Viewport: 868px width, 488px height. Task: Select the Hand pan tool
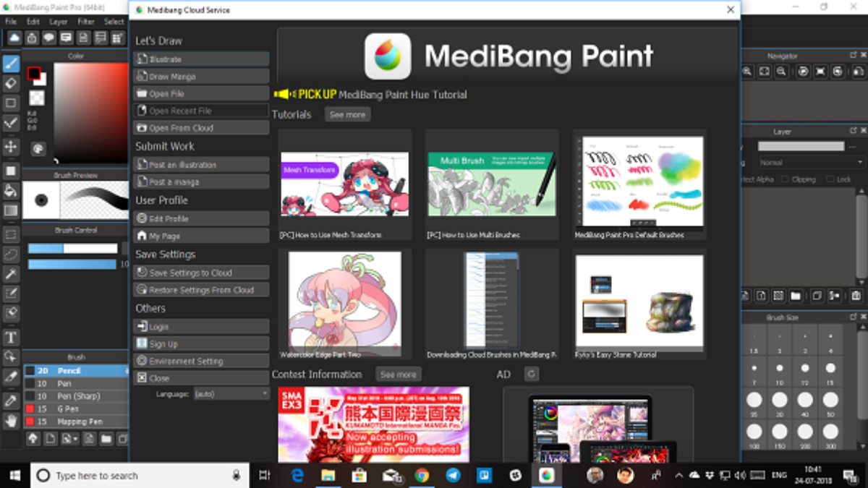(11, 420)
